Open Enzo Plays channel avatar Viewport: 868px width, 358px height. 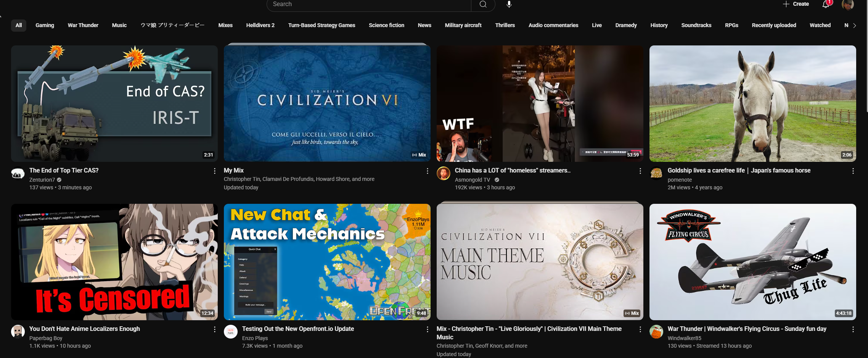pos(231,332)
